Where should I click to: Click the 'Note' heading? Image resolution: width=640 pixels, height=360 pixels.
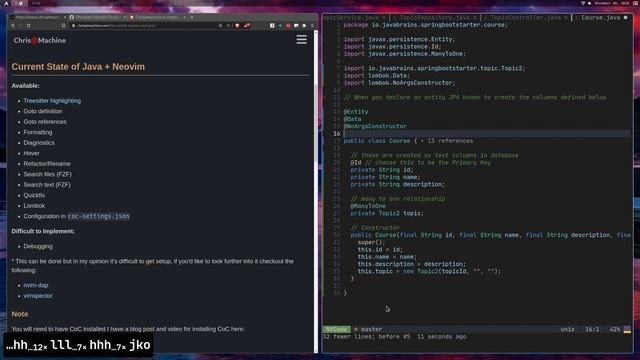pyautogui.click(x=20, y=314)
